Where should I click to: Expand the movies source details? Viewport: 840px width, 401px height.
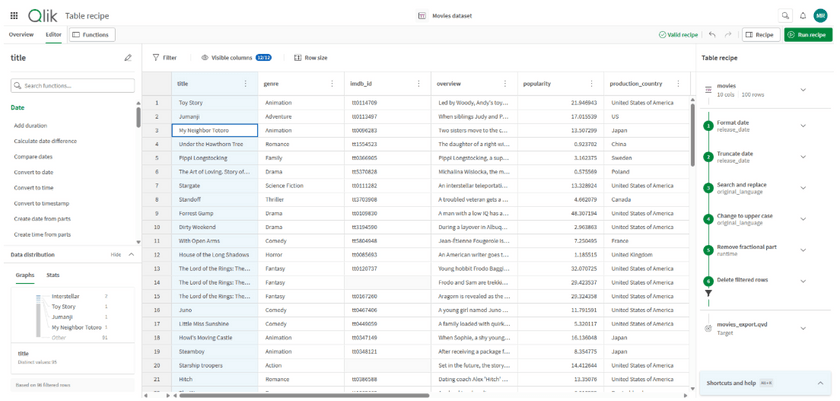803,90
